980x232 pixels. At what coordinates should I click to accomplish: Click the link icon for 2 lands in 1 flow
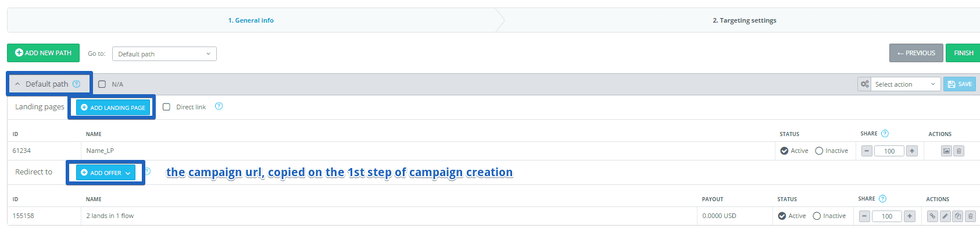(932, 216)
